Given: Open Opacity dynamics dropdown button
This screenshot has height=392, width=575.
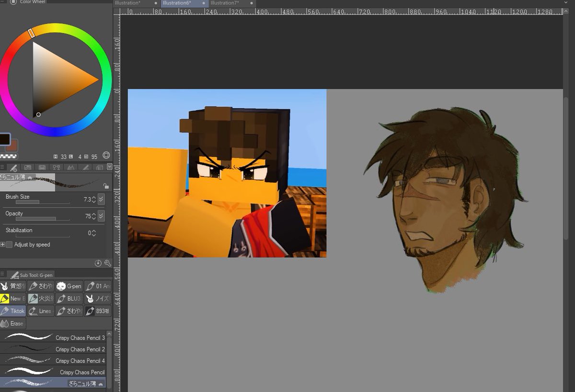Looking at the screenshot, I should tap(101, 216).
